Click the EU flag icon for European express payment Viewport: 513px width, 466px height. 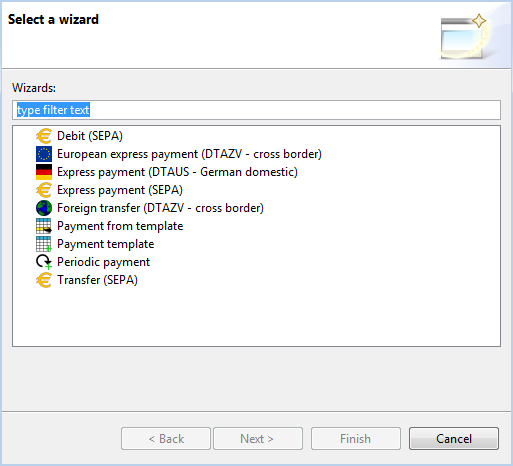(x=44, y=154)
